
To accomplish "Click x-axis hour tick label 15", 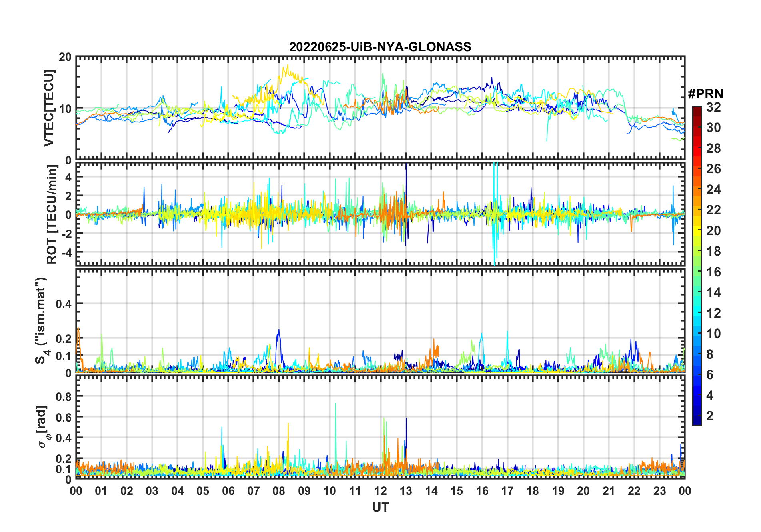I will [x=457, y=491].
